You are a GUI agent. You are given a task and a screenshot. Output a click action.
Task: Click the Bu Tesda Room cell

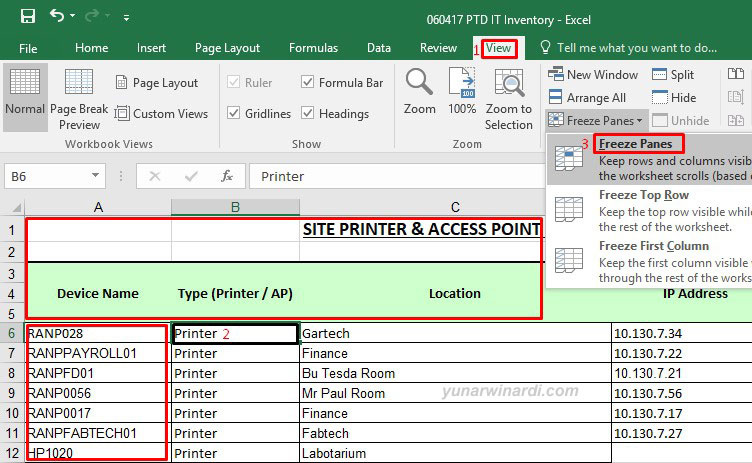tap(455, 373)
